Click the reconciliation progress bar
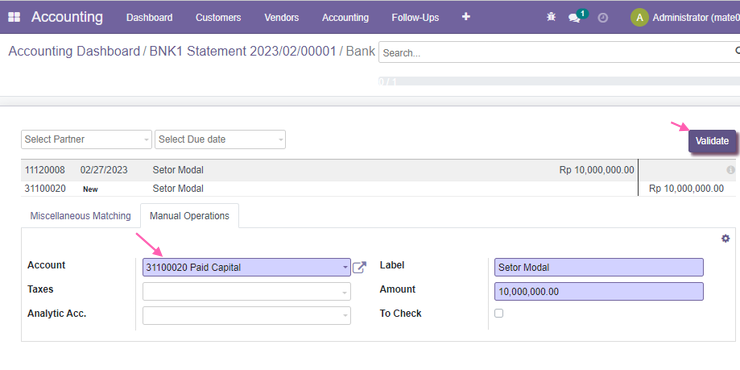Viewport: 740px width, 370px height. tap(559, 81)
